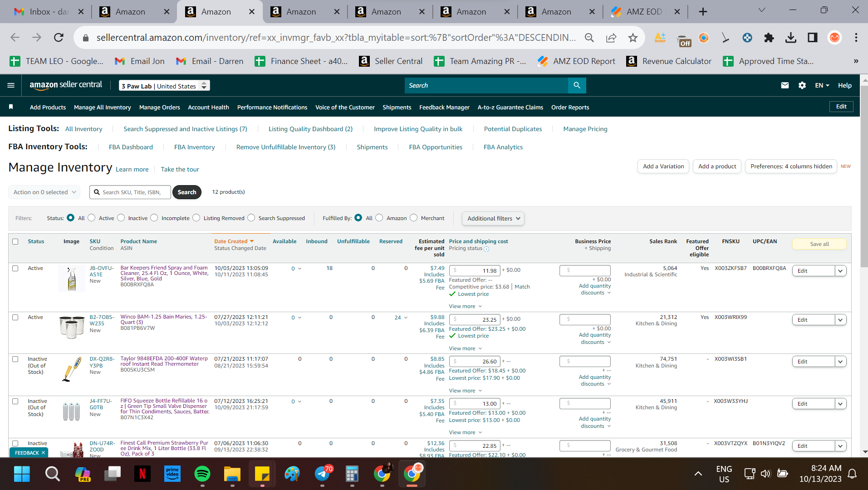Image resolution: width=868 pixels, height=490 pixels.
Task: Click the share page icon in address bar
Action: tap(611, 38)
